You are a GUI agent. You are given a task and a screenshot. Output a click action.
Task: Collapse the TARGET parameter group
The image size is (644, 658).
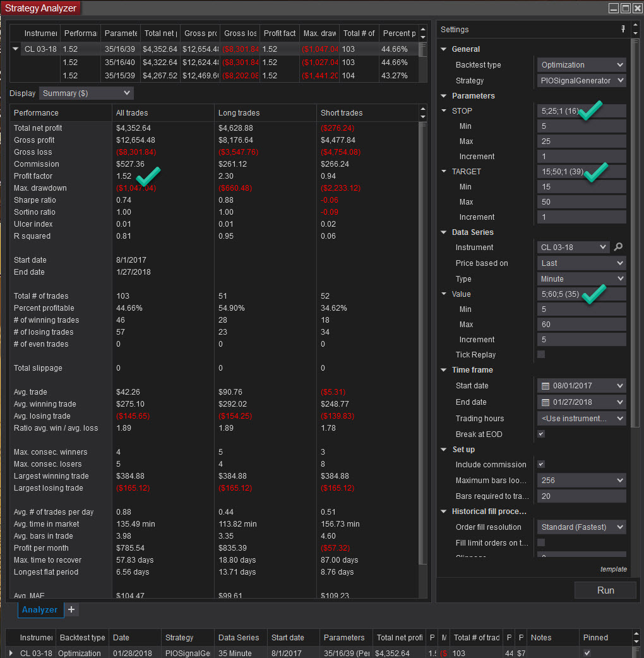(444, 171)
